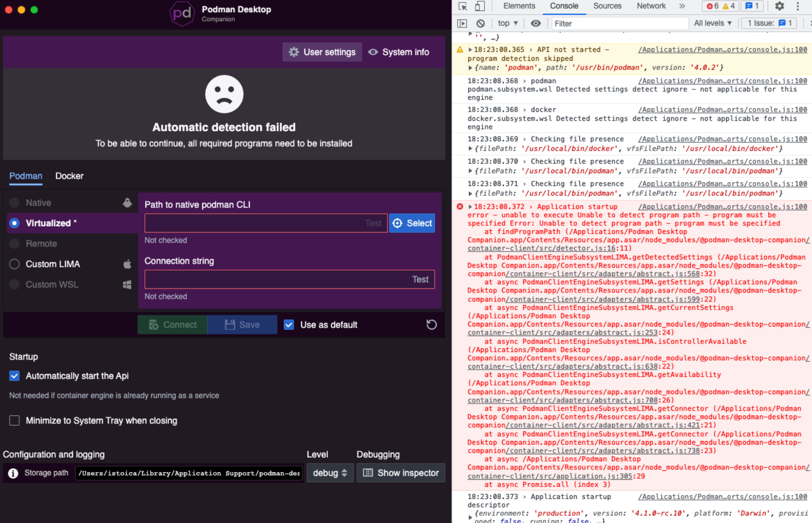Viewport: 812px width, 523px height.
Task: Open the DevTools settings gear
Action: (779, 6)
